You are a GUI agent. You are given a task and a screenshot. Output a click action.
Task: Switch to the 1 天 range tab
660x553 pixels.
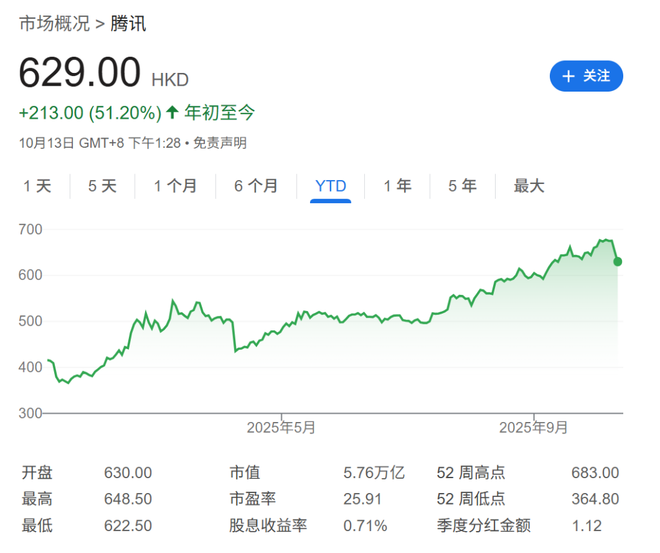point(37,186)
